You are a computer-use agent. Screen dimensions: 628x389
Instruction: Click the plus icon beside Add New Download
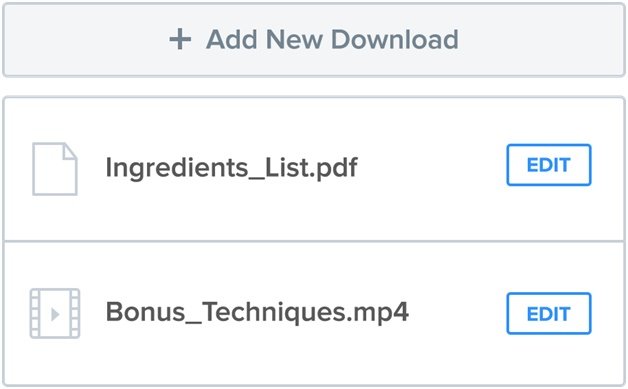tap(180, 39)
